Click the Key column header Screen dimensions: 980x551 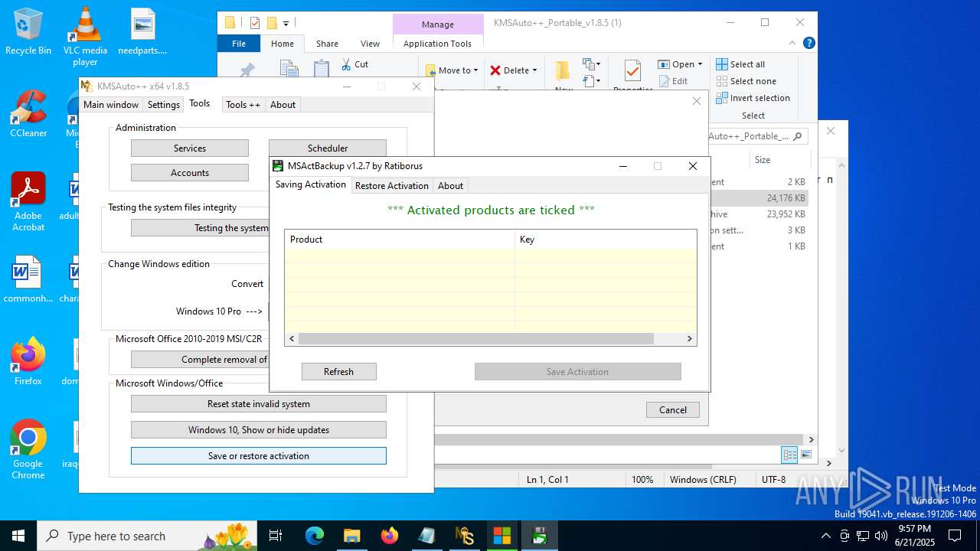(x=606, y=240)
